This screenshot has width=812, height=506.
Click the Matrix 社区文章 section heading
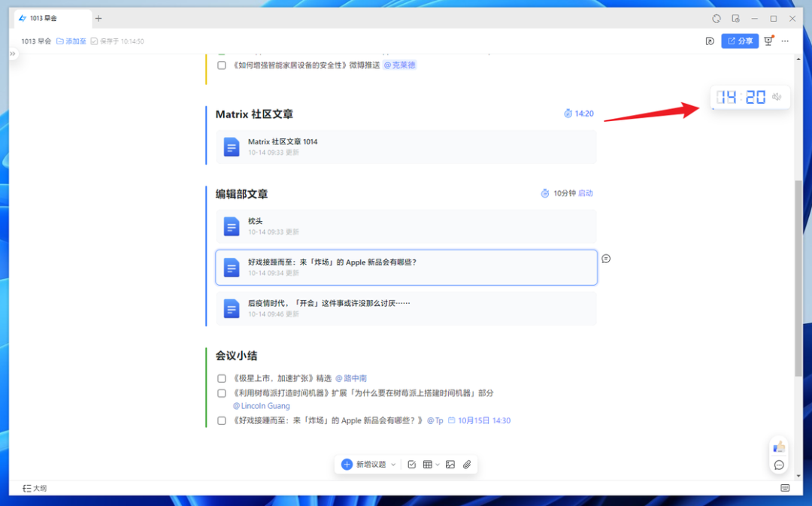pyautogui.click(x=254, y=114)
